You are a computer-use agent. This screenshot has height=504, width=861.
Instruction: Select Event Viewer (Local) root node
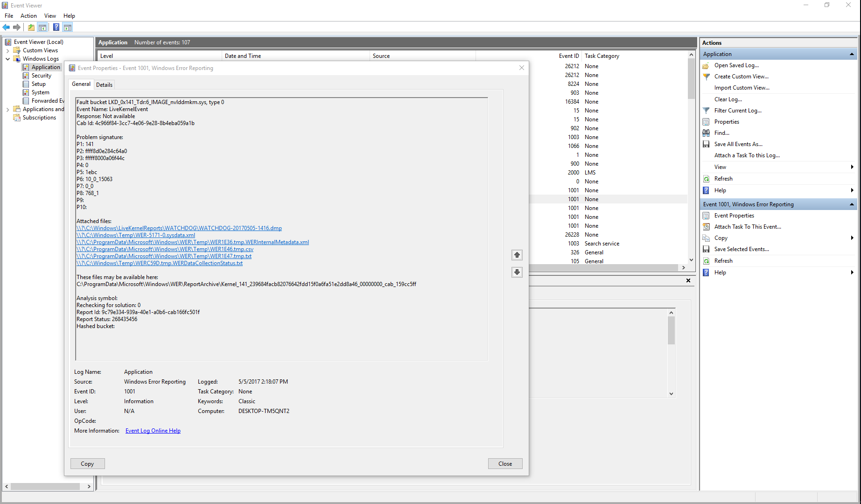pyautogui.click(x=39, y=42)
